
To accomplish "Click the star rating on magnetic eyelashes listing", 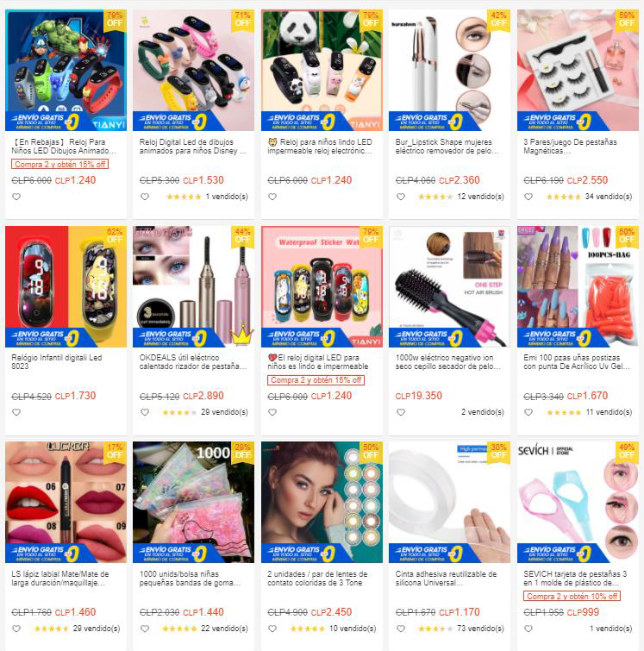I will [564, 197].
